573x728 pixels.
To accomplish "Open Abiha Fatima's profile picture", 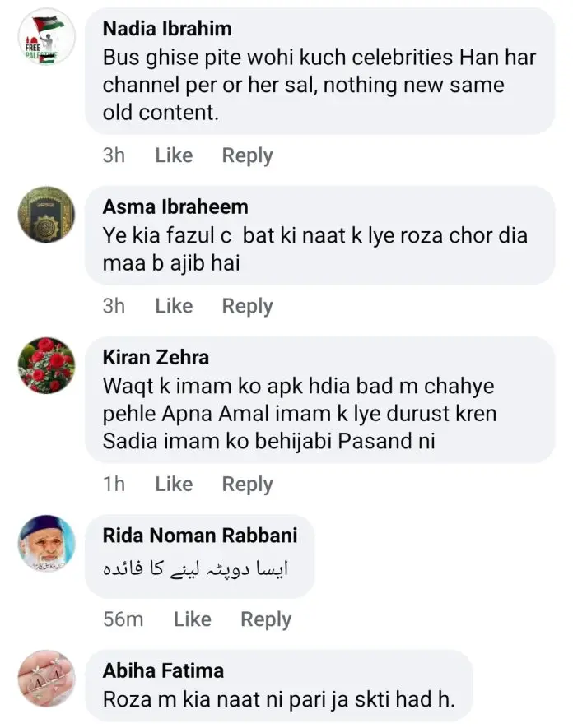I will click(47, 679).
